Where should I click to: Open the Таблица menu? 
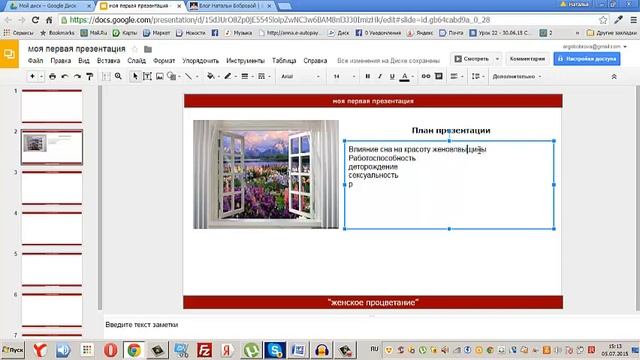point(284,60)
